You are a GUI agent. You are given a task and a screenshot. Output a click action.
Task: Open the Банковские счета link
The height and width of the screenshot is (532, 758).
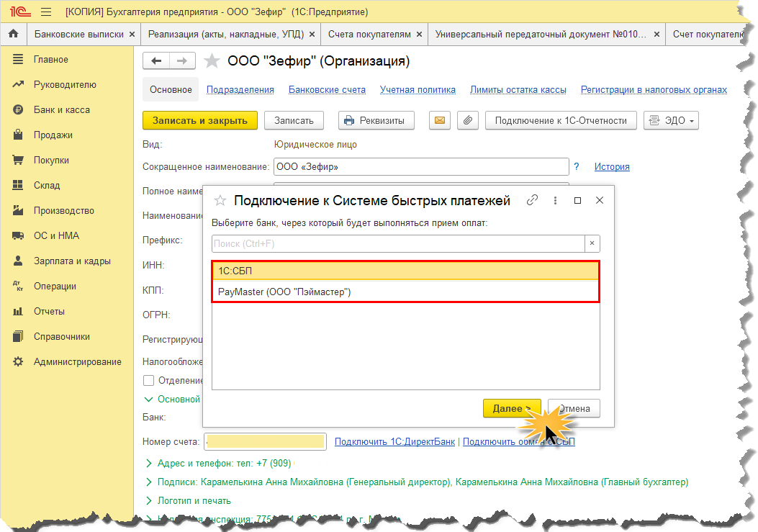pos(327,89)
